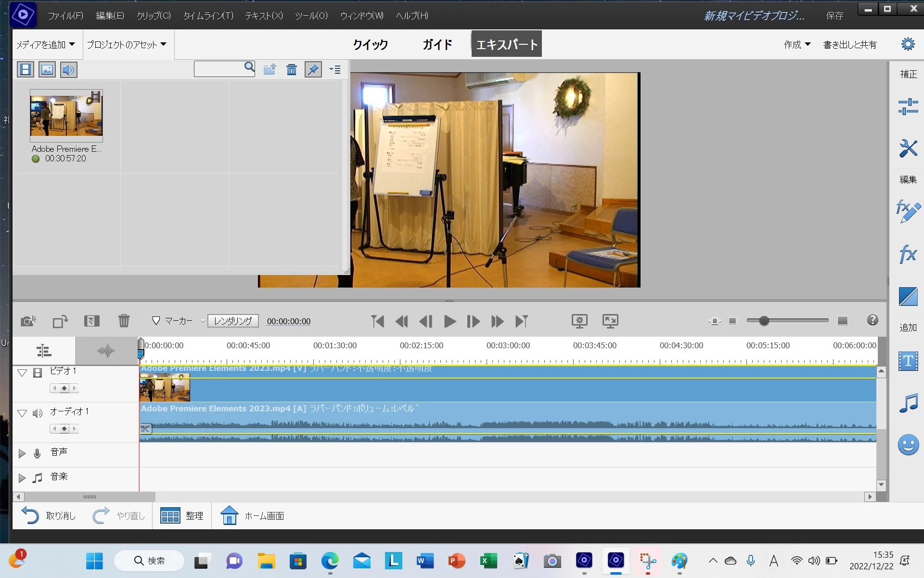Open the タイムライン menu
Viewport: 924px width, 578px height.
208,16
